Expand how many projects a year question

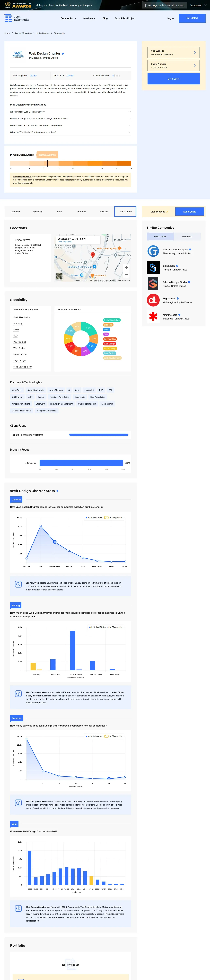[x=70, y=119]
